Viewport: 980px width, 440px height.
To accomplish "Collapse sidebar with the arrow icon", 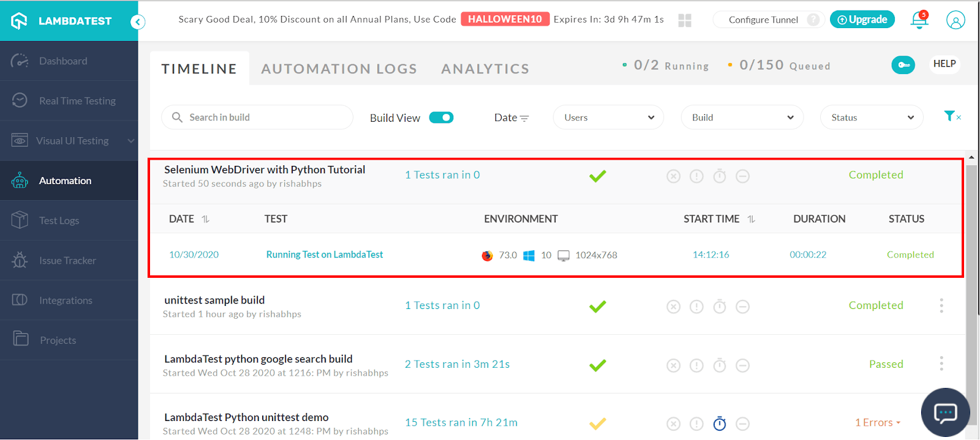I will tap(138, 23).
